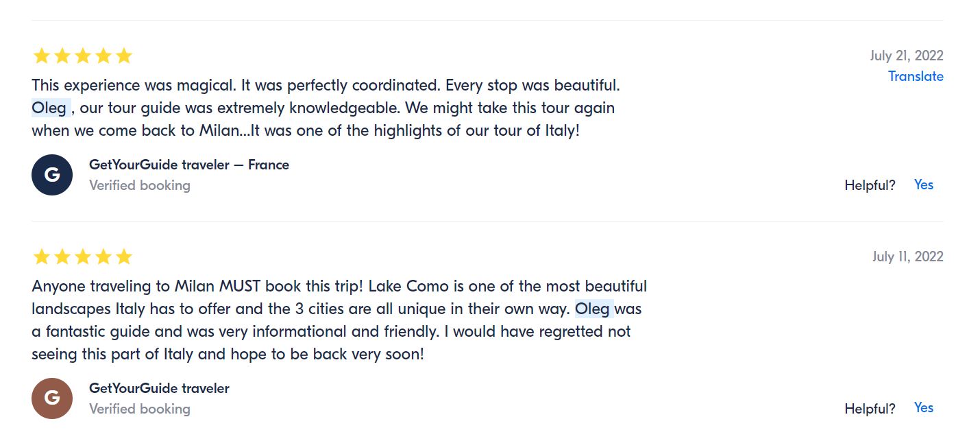This screenshot has height=441, width=980.
Task: Click Yes on the July 11 review
Action: (923, 407)
